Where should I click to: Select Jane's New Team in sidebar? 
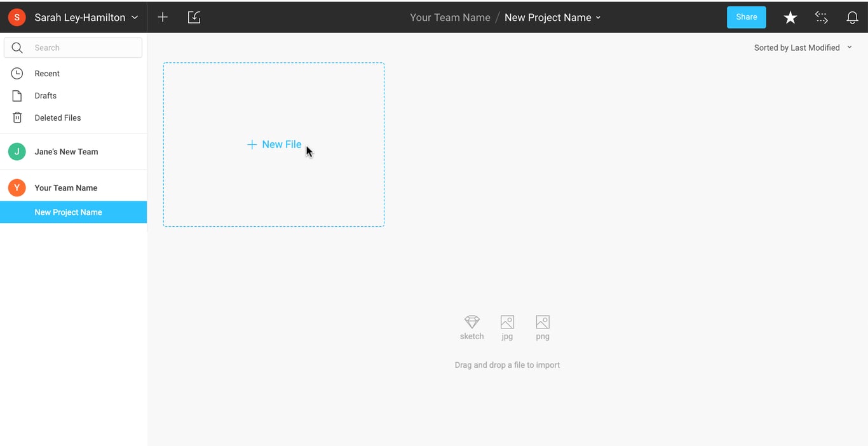tap(66, 152)
